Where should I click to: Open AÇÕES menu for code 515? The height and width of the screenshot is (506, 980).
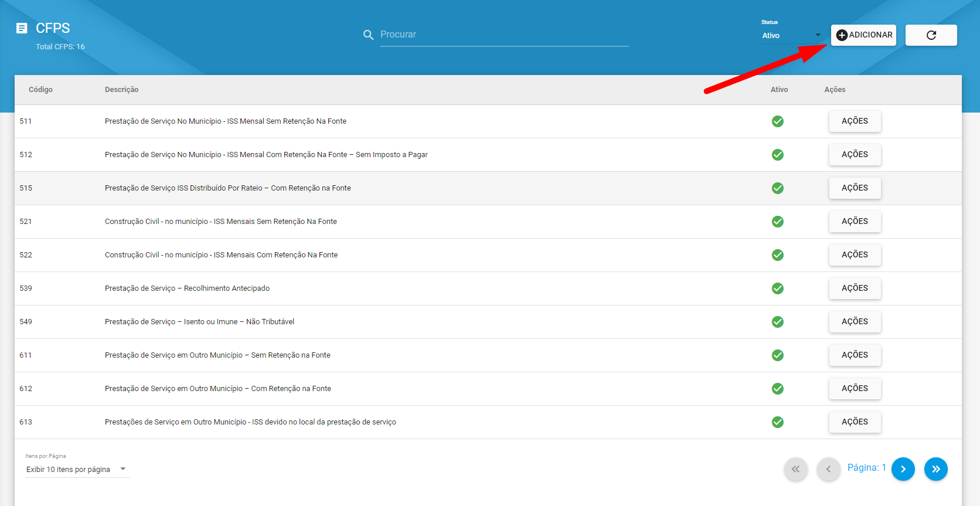[x=855, y=188]
